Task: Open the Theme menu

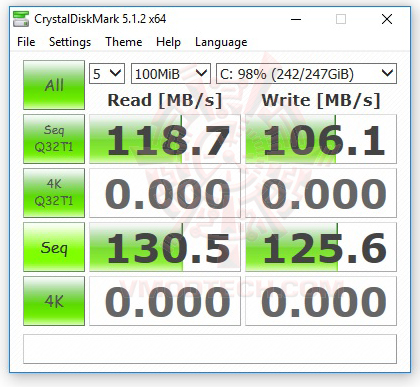Action: point(124,42)
